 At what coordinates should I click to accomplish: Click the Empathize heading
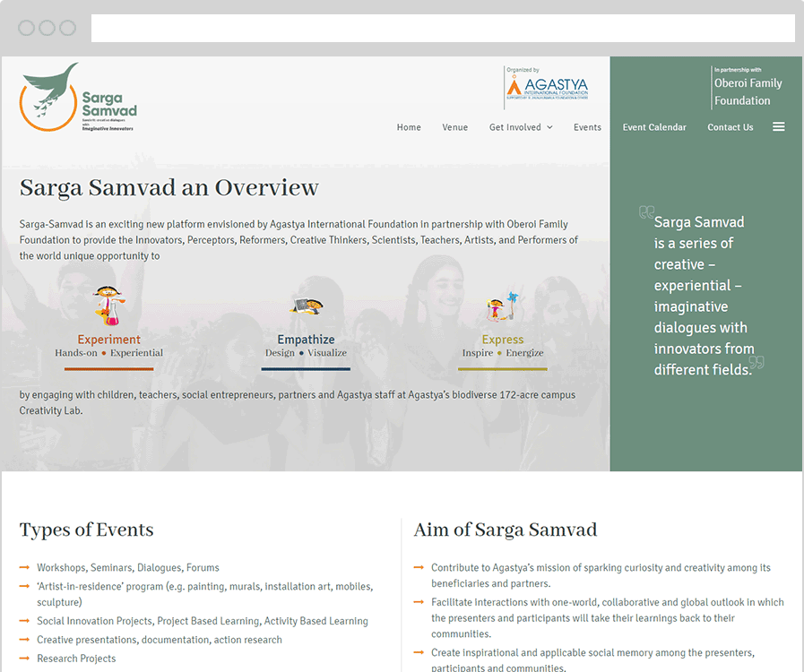pyautogui.click(x=307, y=340)
